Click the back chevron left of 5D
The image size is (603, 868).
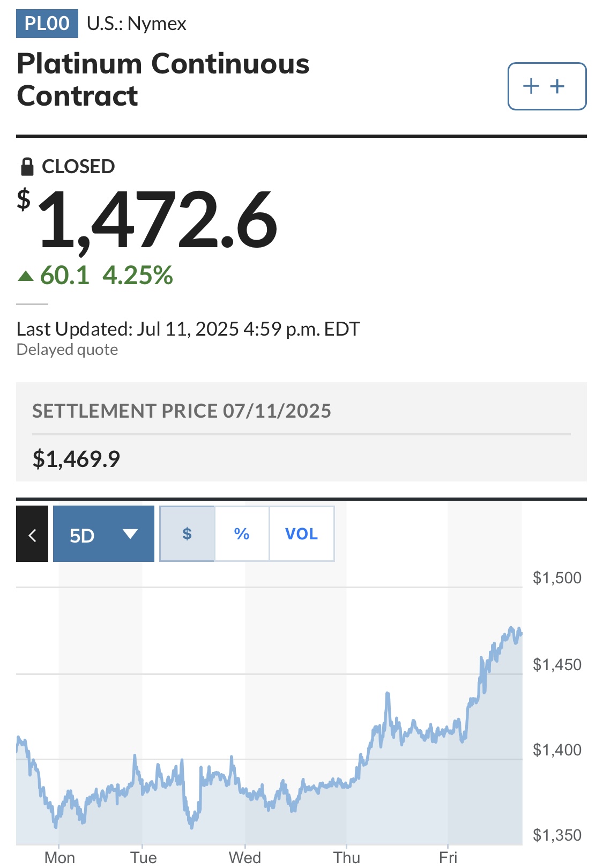click(x=32, y=534)
